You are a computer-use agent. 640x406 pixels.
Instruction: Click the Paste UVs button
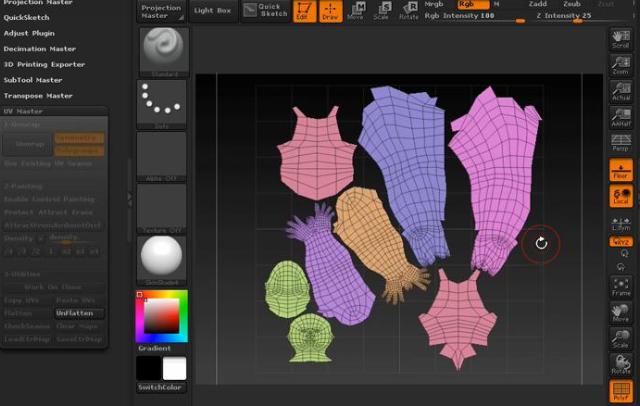79,300
